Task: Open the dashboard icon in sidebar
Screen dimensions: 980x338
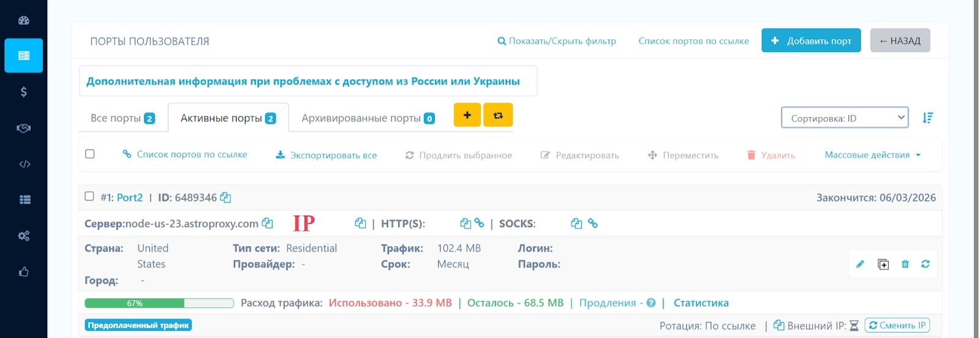Action: [24, 20]
